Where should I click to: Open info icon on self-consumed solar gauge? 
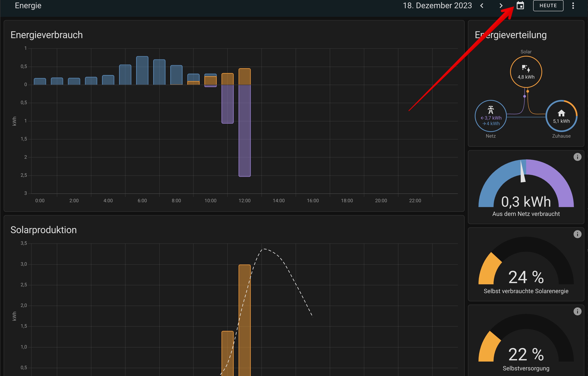point(577,234)
